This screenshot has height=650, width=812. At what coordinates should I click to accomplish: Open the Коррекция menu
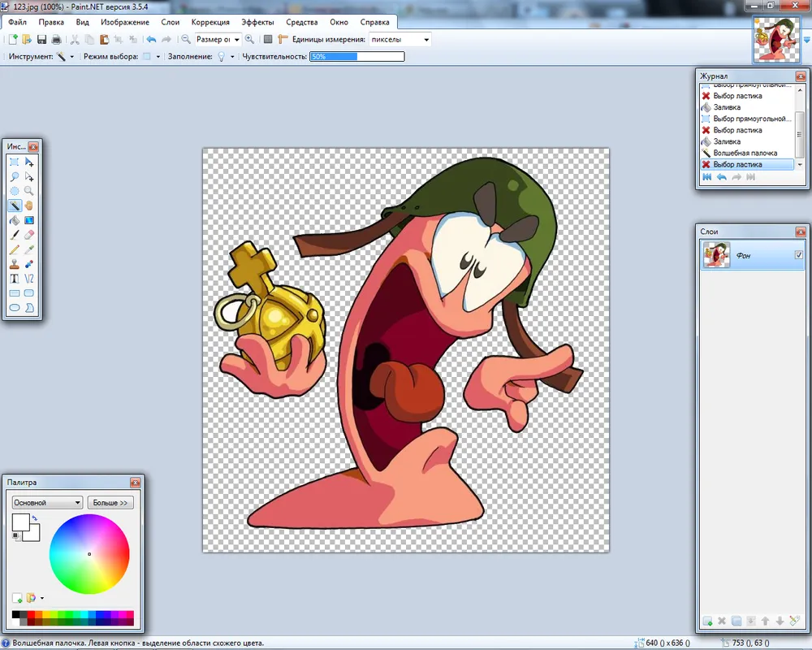[210, 22]
